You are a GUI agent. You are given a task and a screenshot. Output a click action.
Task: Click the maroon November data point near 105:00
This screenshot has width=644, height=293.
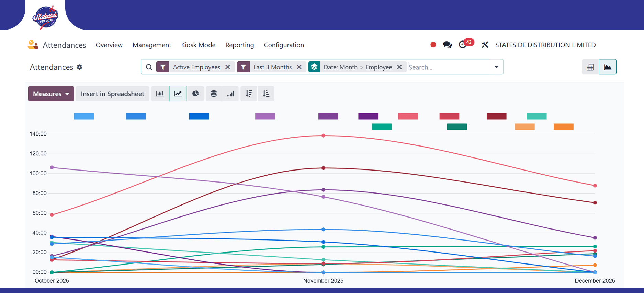[323, 168]
